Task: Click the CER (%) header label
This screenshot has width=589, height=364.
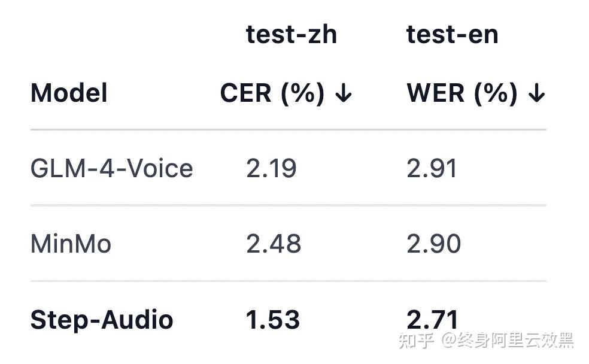Action: click(272, 94)
